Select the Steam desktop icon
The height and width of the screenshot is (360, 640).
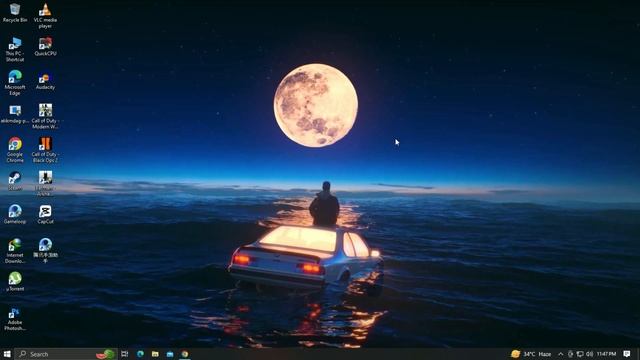[x=15, y=181]
